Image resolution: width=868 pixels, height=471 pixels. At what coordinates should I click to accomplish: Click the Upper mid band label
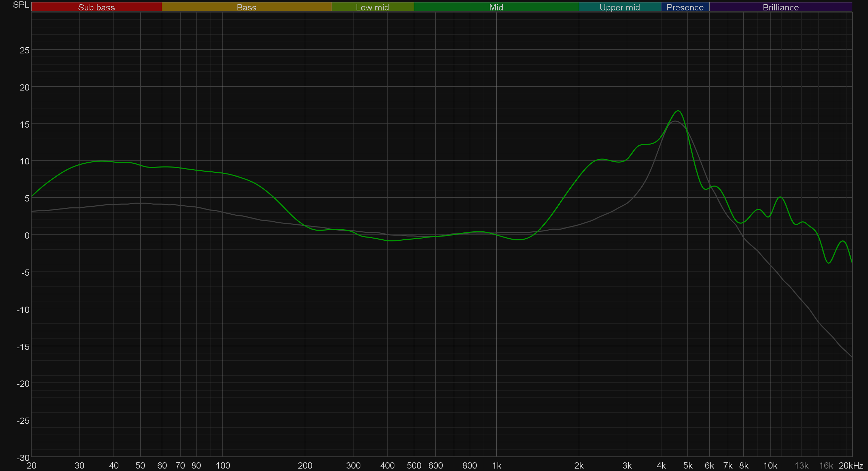coord(619,7)
